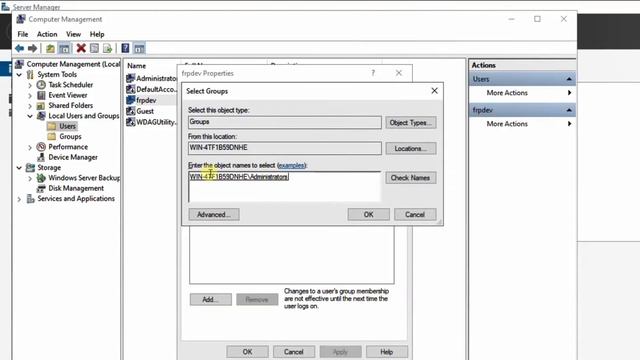Image resolution: width=640 pixels, height=360 pixels.
Task: Click the Export List toolbar icon
Action: coord(107,49)
